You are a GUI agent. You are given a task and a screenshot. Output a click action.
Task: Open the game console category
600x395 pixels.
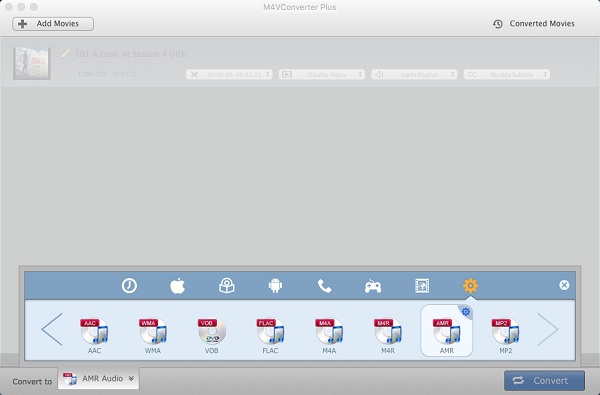[373, 286]
